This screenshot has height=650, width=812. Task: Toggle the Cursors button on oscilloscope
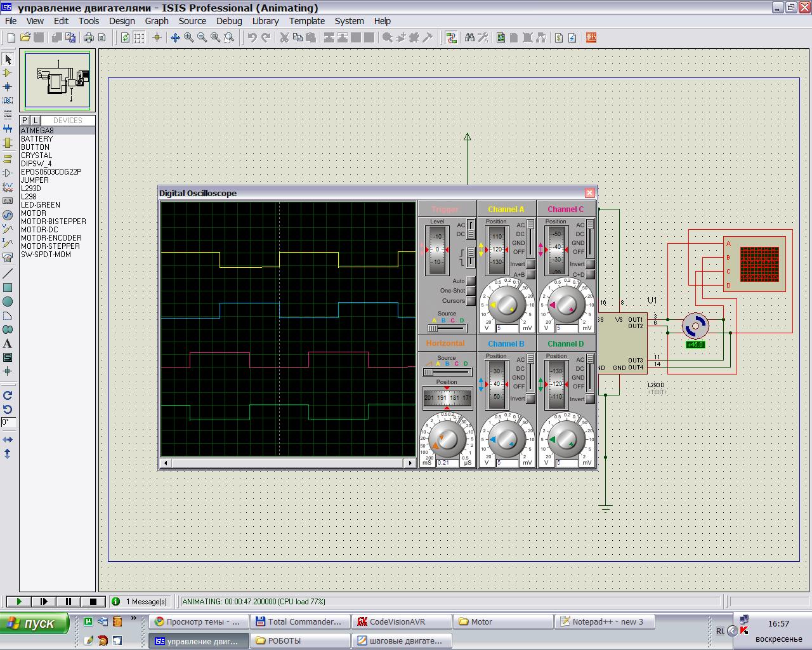[471, 301]
